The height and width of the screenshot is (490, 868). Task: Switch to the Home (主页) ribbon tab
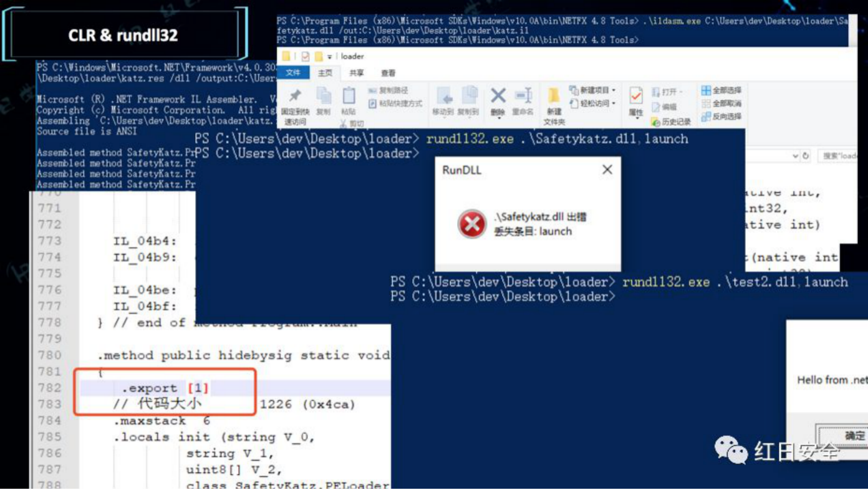pyautogui.click(x=325, y=73)
